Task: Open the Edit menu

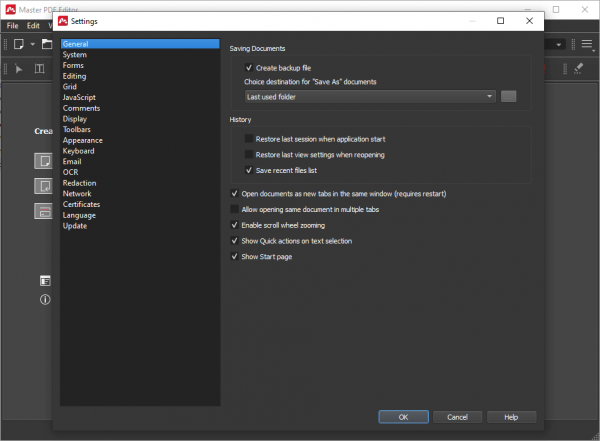Action: coord(34,25)
